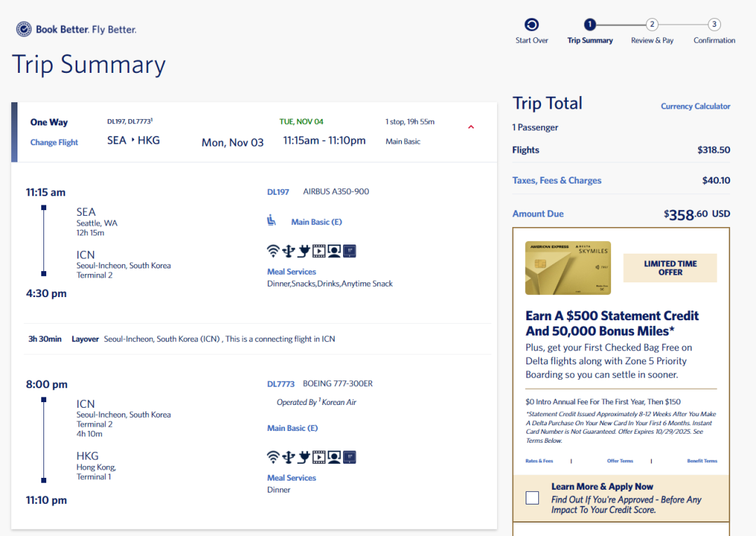Open the Taxes, Fees & Charges breakdown
Viewport: 756px width, 536px height.
(556, 180)
